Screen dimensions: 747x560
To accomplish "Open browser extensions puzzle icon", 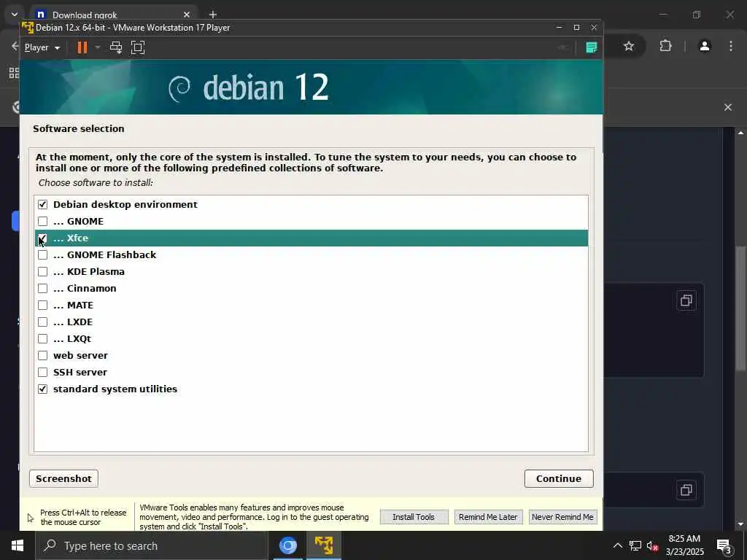I will [665, 46].
